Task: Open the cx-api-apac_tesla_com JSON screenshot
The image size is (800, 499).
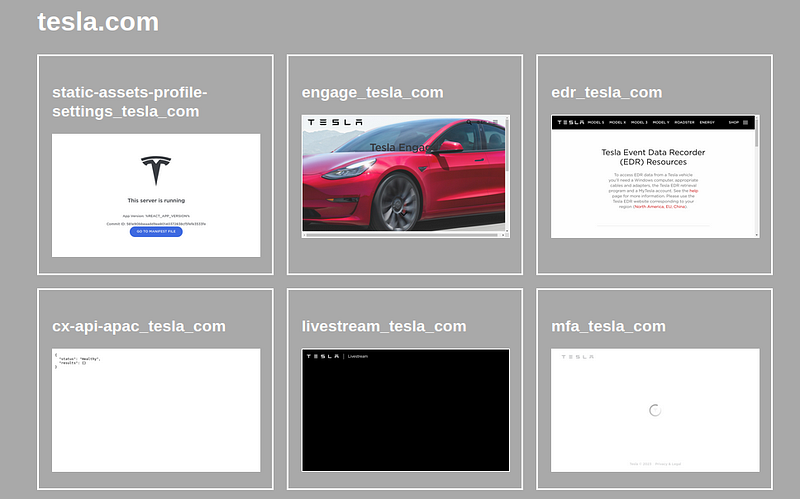Action: click(156, 410)
